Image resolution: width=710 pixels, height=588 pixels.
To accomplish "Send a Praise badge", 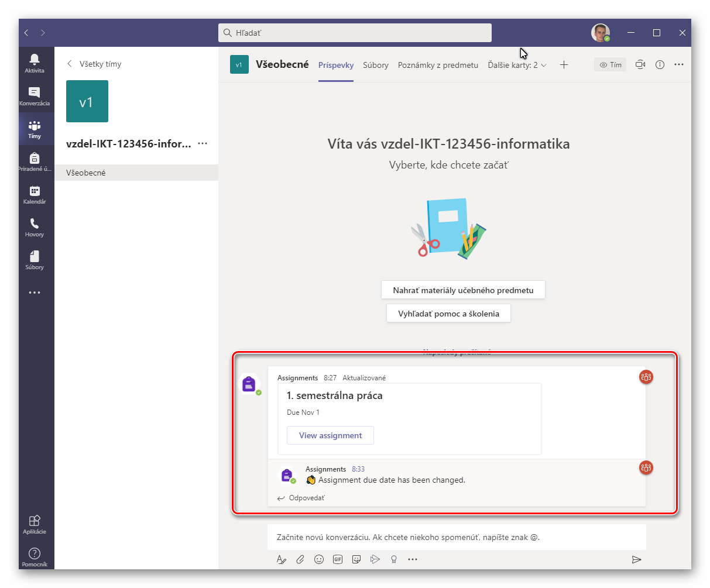I will [394, 559].
